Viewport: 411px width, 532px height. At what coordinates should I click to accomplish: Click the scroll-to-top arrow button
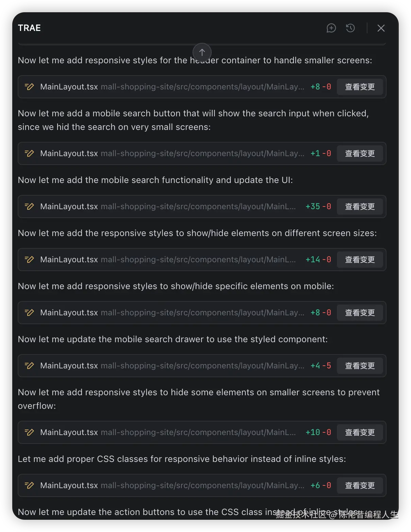[202, 52]
